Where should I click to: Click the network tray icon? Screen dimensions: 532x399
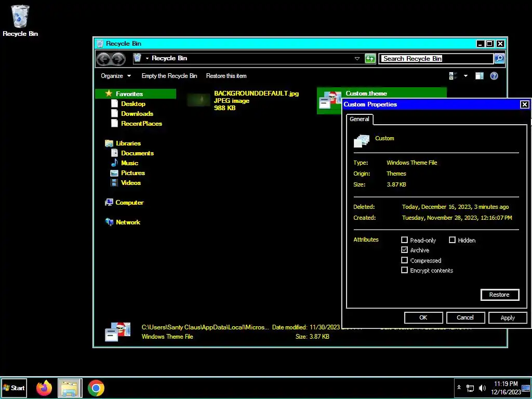pyautogui.click(x=470, y=388)
